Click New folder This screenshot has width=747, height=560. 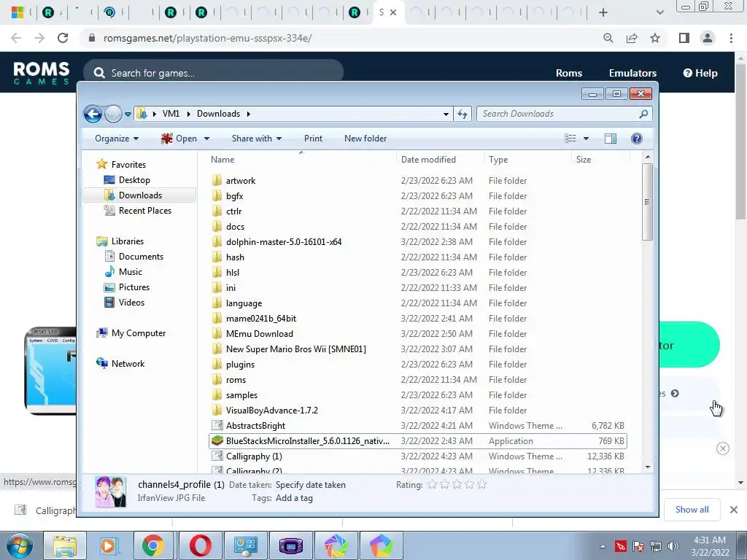[x=365, y=139]
